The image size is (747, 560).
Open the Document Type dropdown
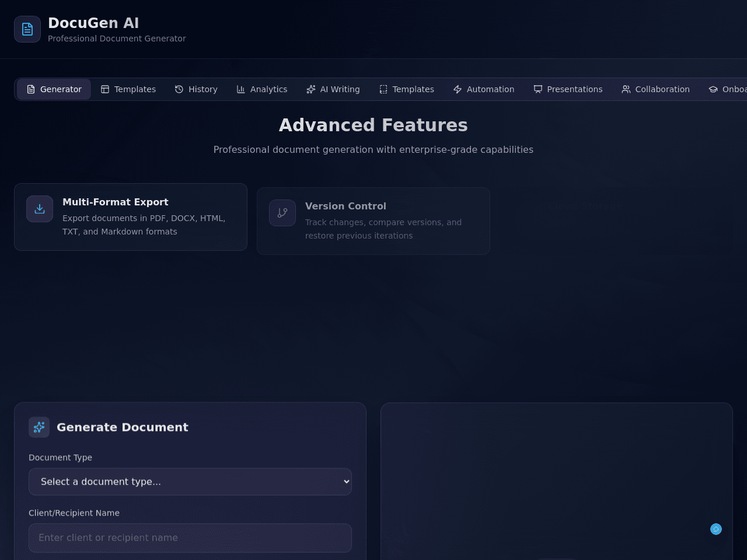click(190, 482)
